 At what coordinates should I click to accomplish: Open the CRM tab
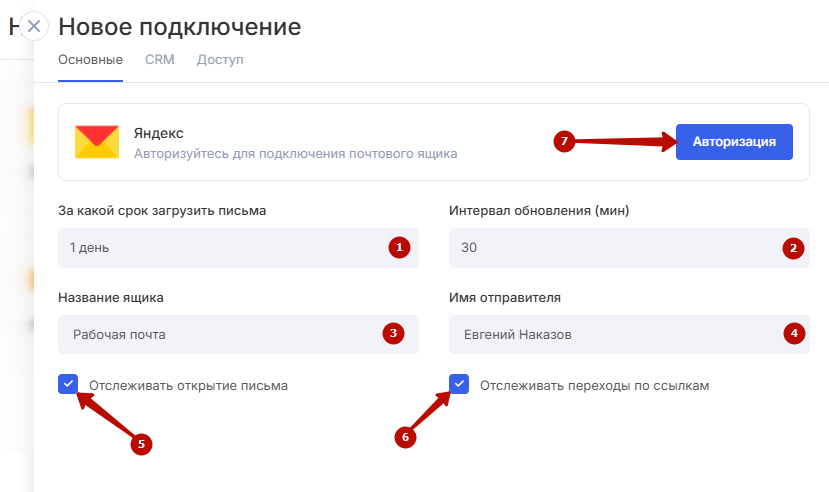[x=159, y=60]
